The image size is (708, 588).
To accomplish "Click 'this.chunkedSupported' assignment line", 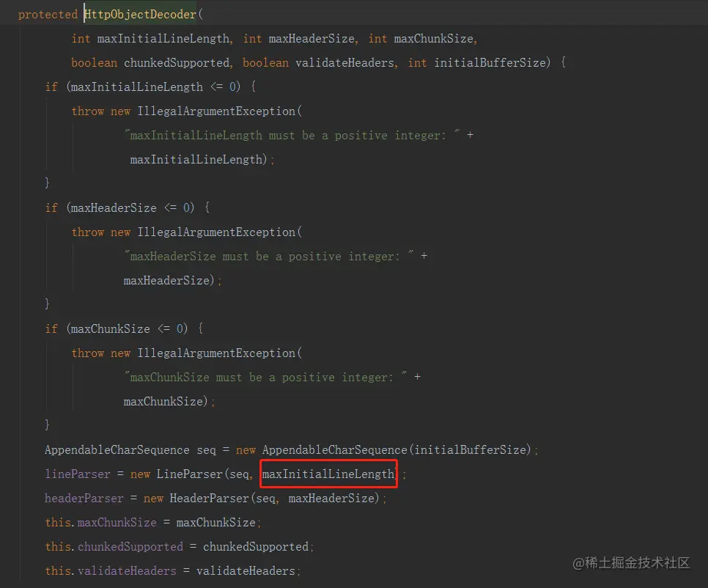I will coord(180,546).
